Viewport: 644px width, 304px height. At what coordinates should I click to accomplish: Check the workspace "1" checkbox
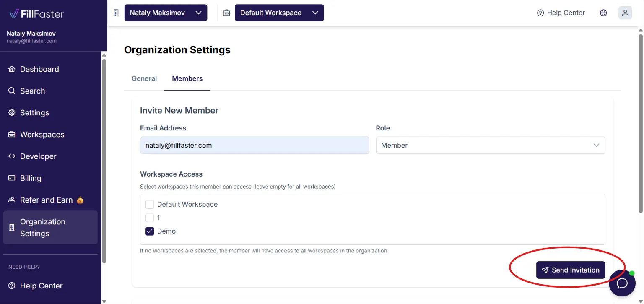(x=150, y=218)
